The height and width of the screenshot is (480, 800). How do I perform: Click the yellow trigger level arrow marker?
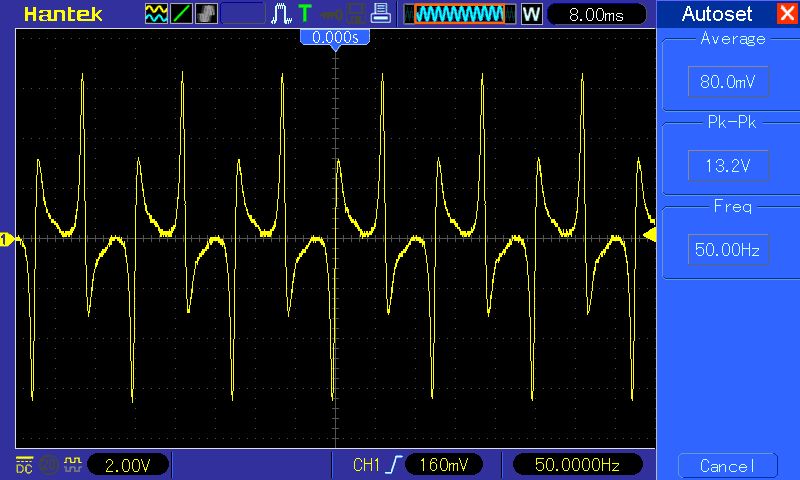pos(649,235)
